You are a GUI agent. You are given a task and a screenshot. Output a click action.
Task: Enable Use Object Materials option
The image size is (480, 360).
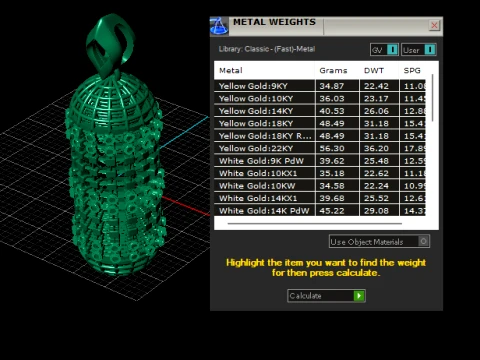pos(379,241)
